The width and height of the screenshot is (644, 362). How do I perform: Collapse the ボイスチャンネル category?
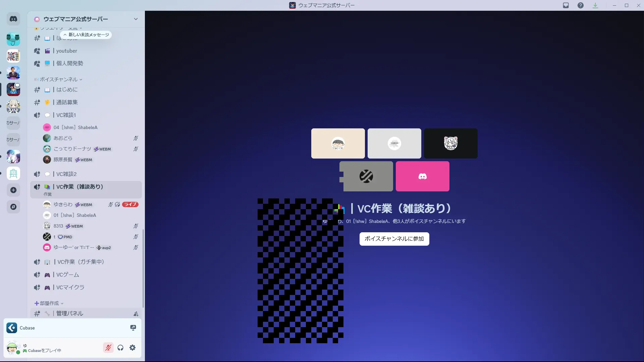tap(59, 79)
